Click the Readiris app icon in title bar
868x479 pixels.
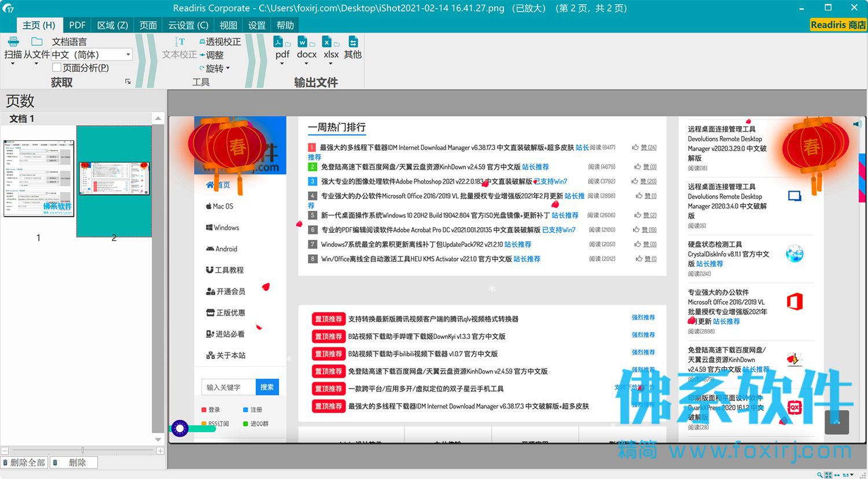coord(8,8)
